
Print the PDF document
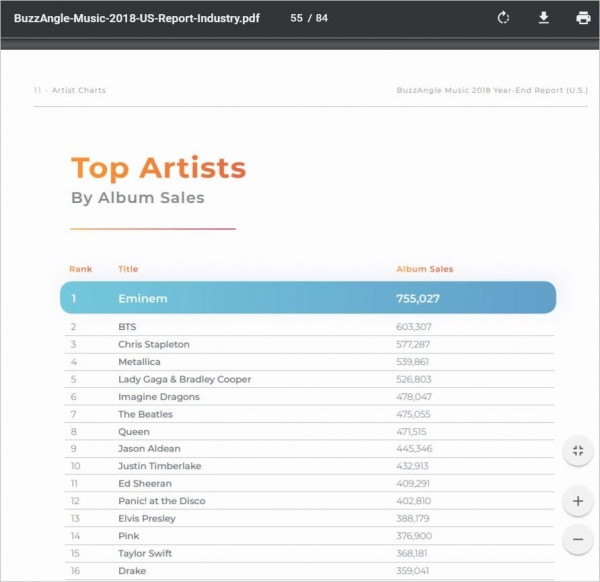pos(583,18)
